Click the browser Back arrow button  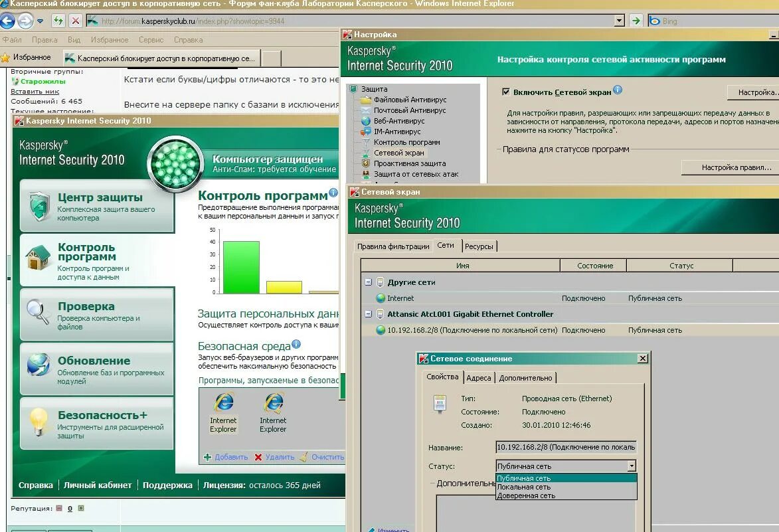(x=7, y=21)
